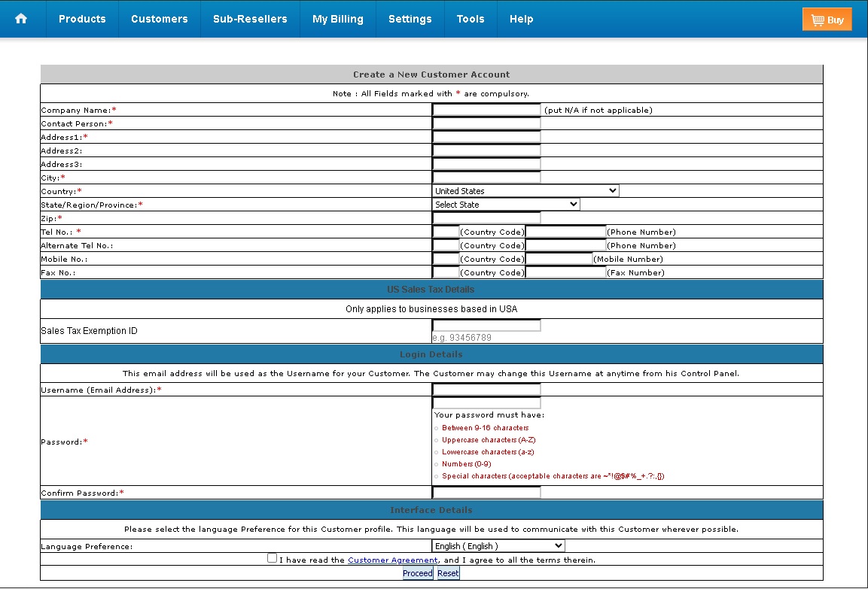Viewport: 868px width, 589px height.
Task: Open the Help menu
Action: coord(522,19)
